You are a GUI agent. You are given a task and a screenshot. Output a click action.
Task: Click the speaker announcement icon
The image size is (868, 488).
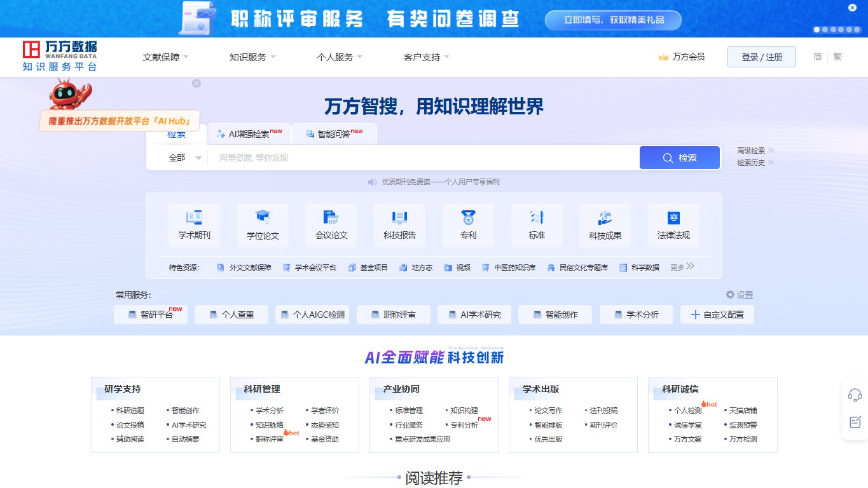coord(373,182)
